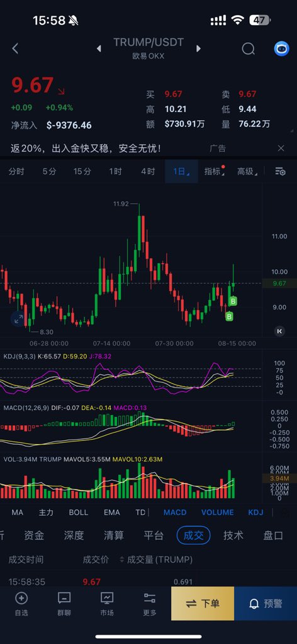Screen dimensions: 297x644
Task: Switch to next trading pair arrow
Action: (198, 49)
